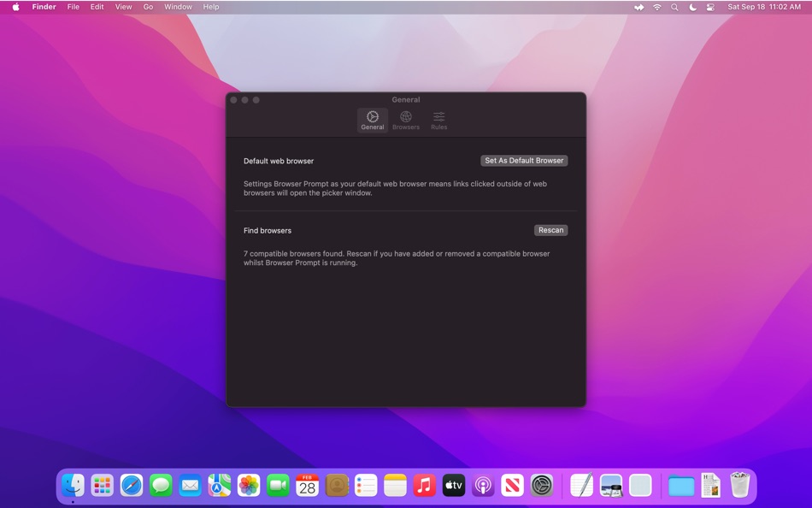
Task: Close the Browser Prompt preferences window
Action: [x=233, y=99]
